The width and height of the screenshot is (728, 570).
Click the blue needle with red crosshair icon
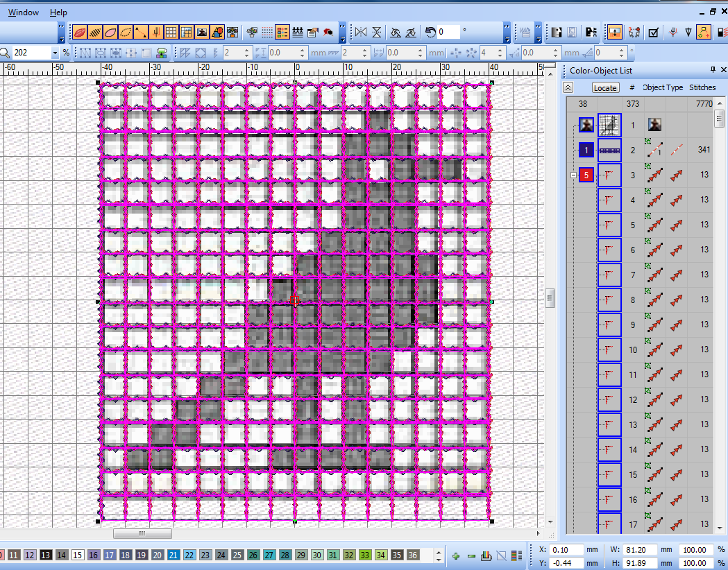pos(673,33)
